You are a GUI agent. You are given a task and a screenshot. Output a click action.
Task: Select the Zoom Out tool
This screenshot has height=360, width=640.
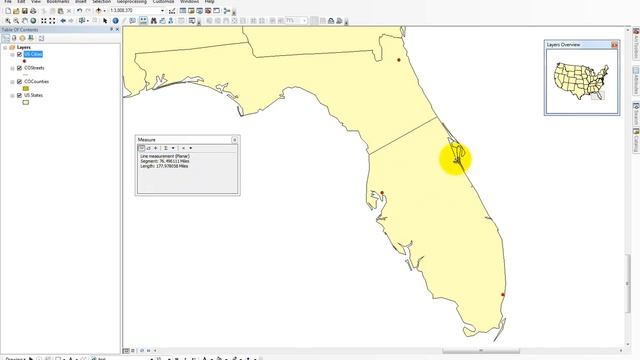(x=16, y=21)
